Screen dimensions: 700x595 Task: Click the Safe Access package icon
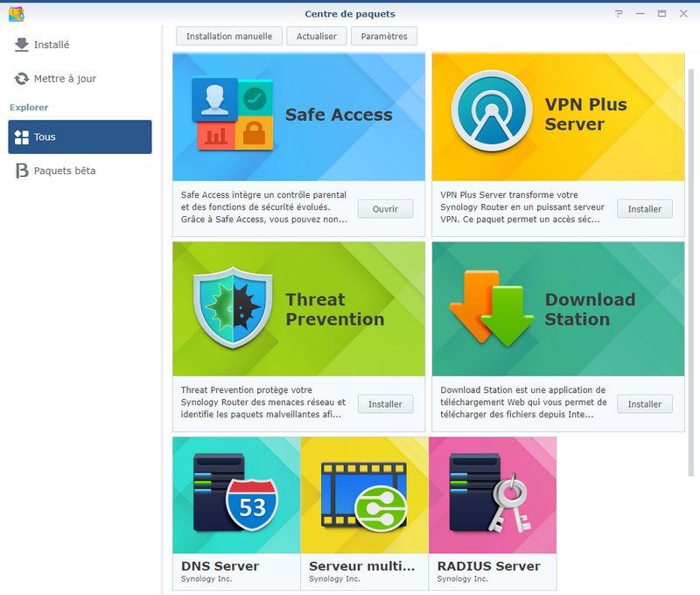[232, 115]
